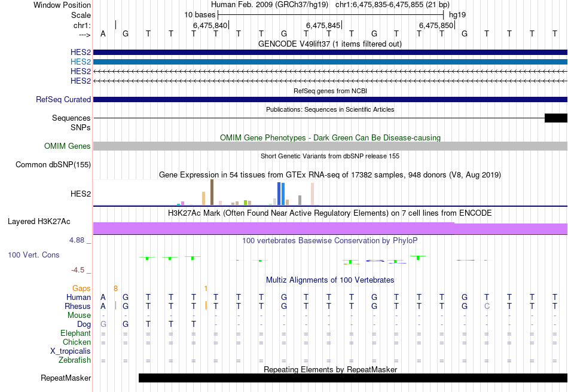Select the Scale track label
The height and width of the screenshot is (392, 568).
[x=81, y=15]
